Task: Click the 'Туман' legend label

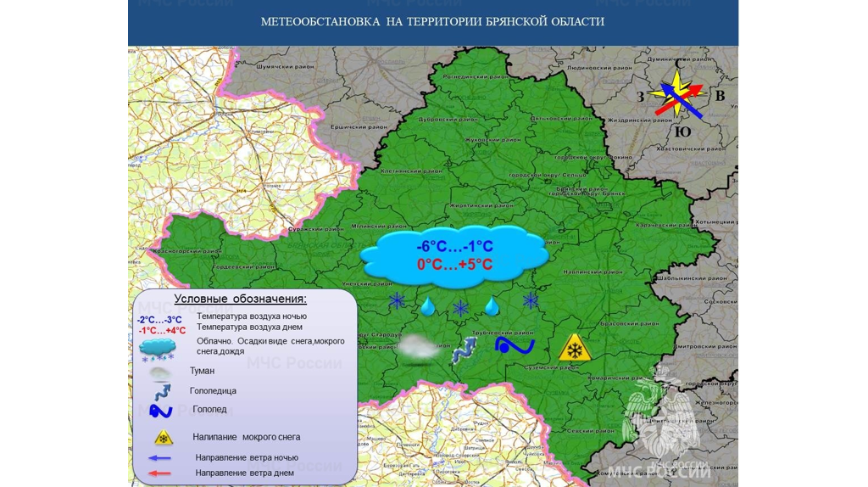Action: point(202,371)
